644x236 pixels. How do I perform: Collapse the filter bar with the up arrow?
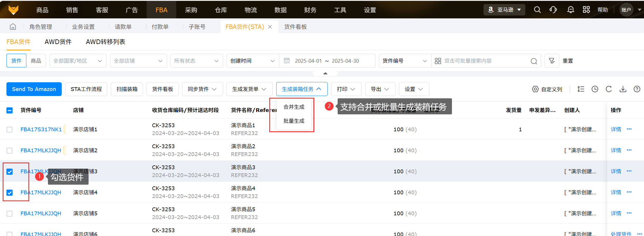tap(325, 73)
